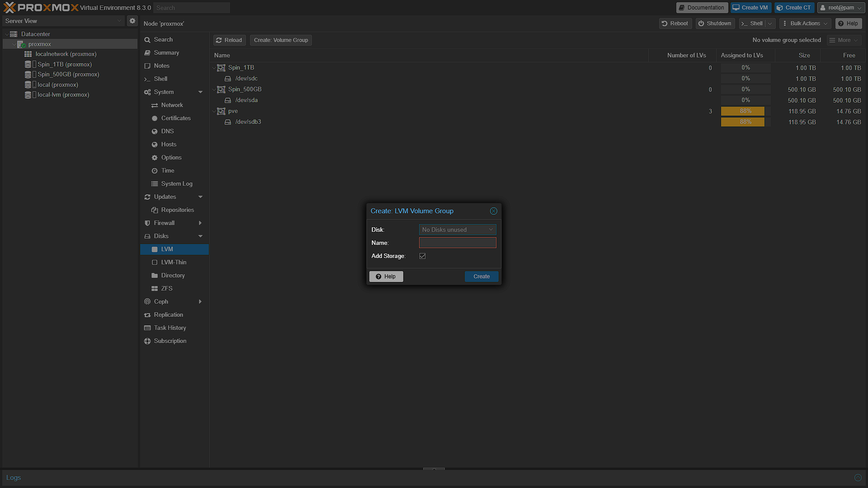Click the Datacenter server icon in the tree
The image size is (868, 488).
(x=14, y=34)
